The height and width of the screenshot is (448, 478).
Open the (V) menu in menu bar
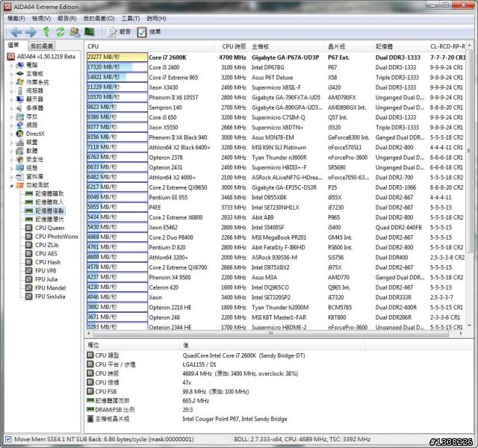tap(42, 19)
